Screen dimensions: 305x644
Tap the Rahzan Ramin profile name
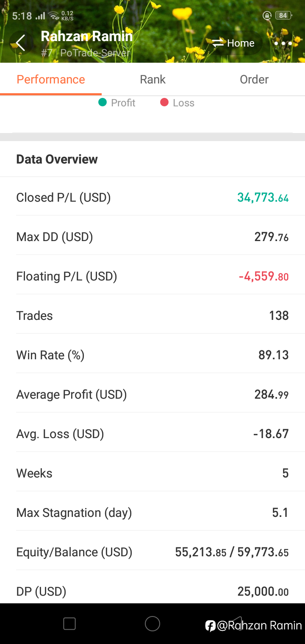click(x=87, y=36)
